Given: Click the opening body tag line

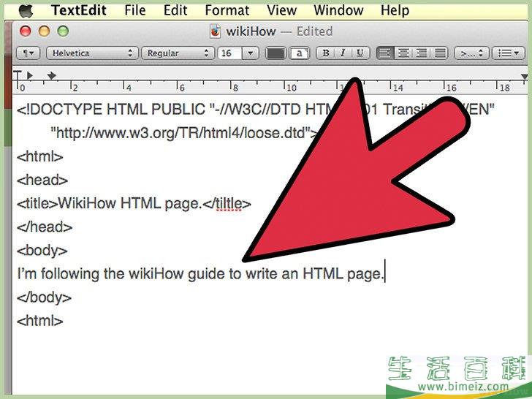Looking at the screenshot, I should [42, 251].
